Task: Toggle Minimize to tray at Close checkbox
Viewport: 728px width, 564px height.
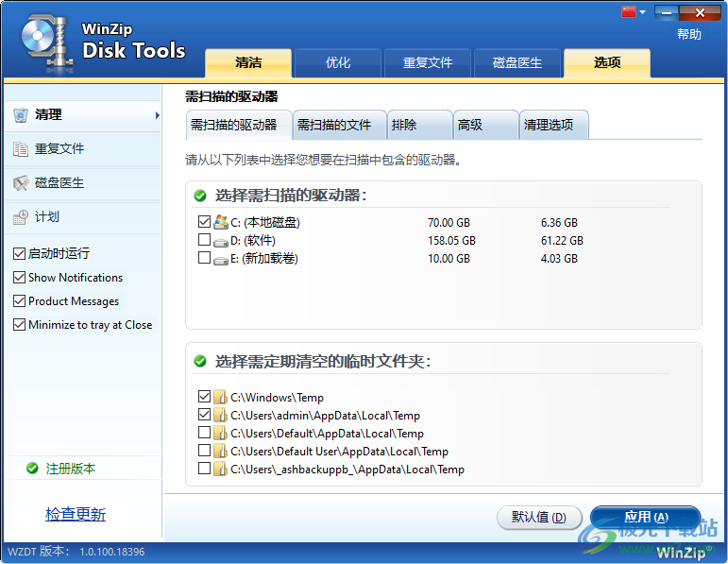Action: pyautogui.click(x=19, y=325)
